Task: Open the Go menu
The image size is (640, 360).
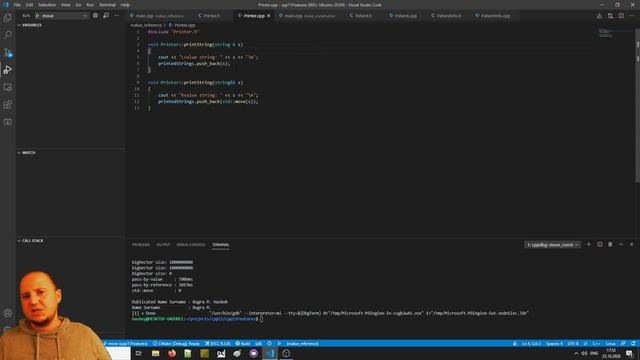Action: (x=78, y=5)
